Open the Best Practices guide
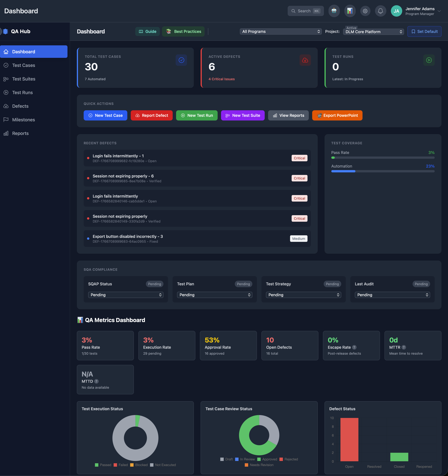The width and height of the screenshot is (448, 476). point(183,31)
